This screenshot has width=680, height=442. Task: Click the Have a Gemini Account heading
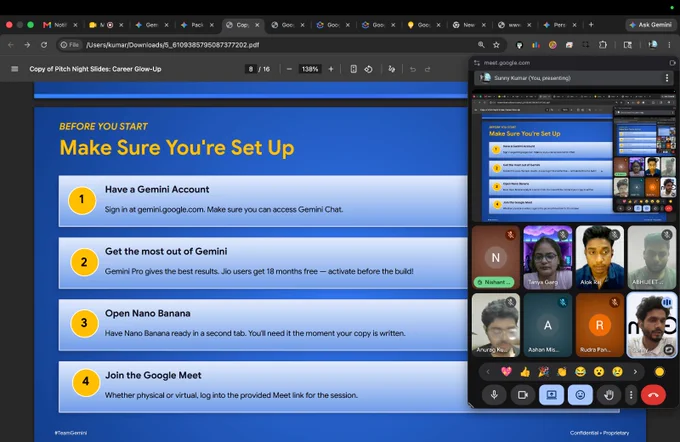157,189
